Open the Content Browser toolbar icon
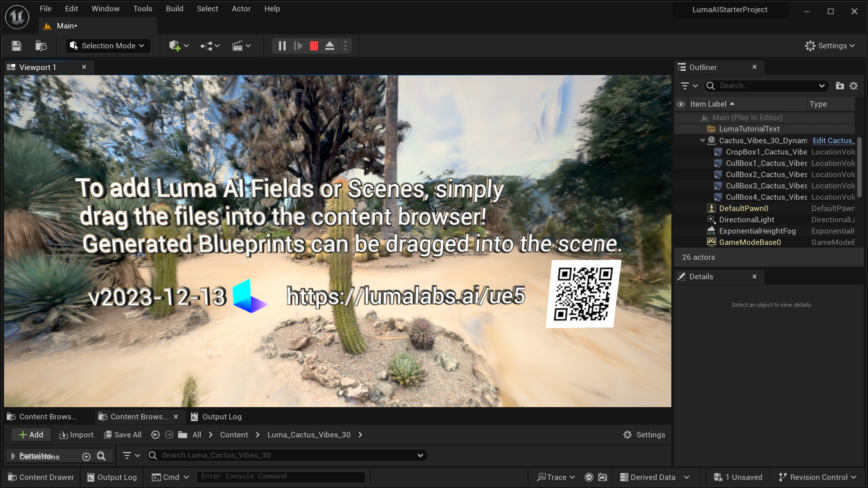 pos(41,46)
